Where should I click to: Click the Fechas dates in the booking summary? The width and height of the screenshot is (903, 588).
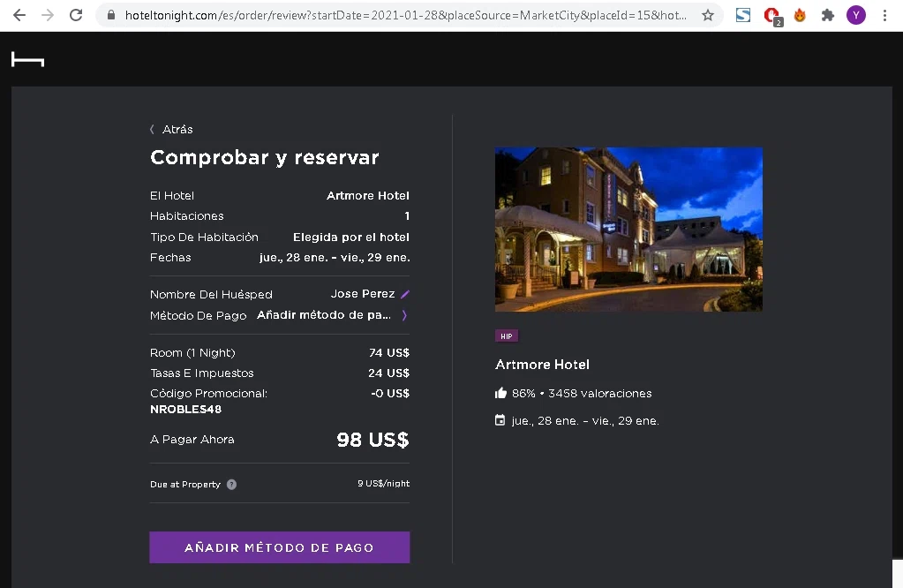coord(335,258)
